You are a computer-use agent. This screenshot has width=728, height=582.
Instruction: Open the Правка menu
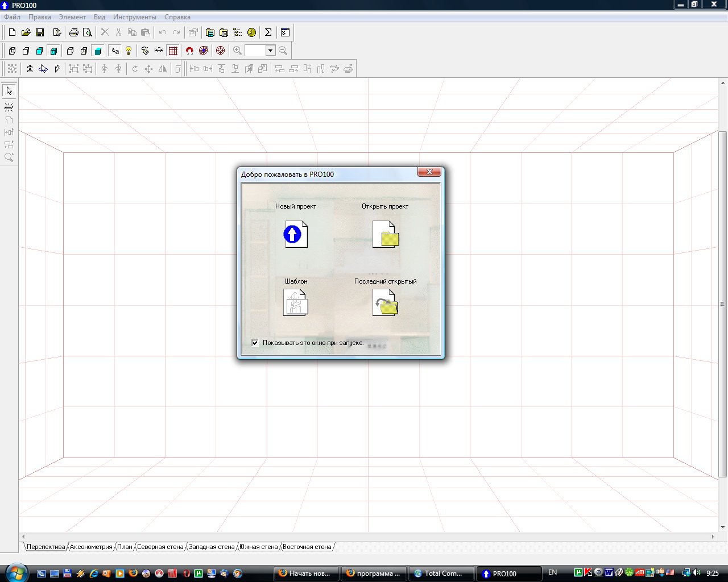[x=40, y=17]
